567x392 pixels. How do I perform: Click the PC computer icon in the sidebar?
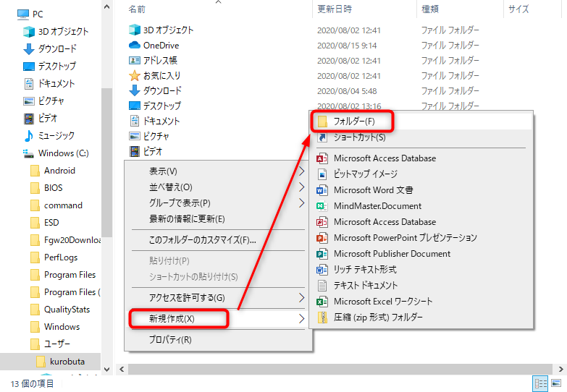[x=22, y=14]
